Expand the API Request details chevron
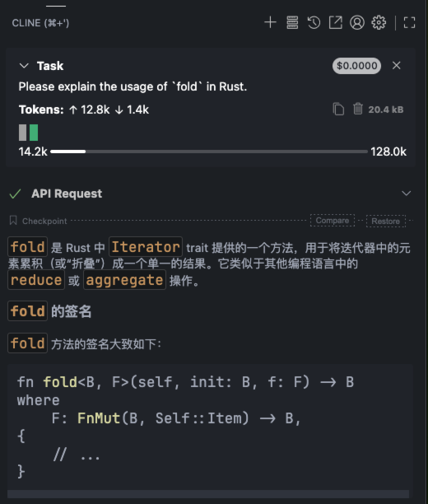Viewport: 428px width, 504px height. pyautogui.click(x=407, y=194)
